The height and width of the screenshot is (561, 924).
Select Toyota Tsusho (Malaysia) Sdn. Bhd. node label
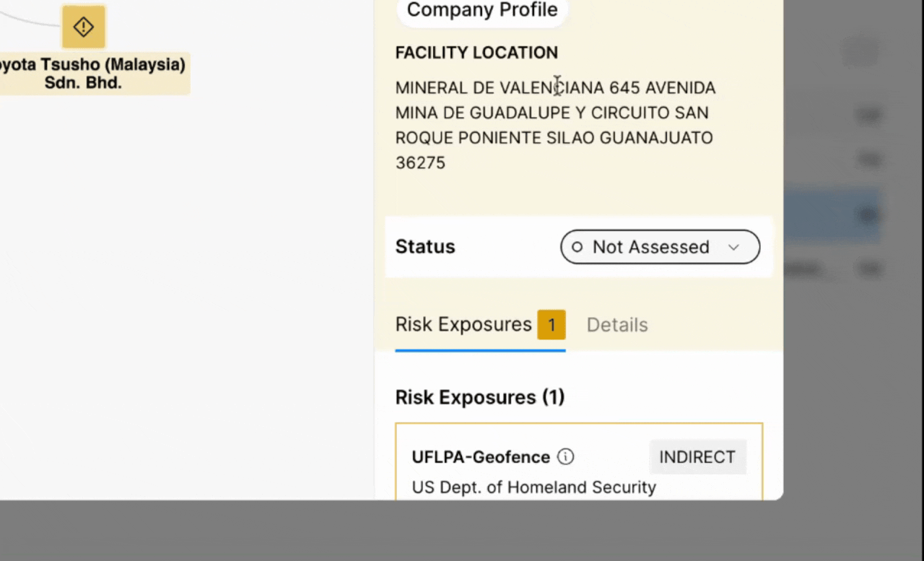[94, 74]
